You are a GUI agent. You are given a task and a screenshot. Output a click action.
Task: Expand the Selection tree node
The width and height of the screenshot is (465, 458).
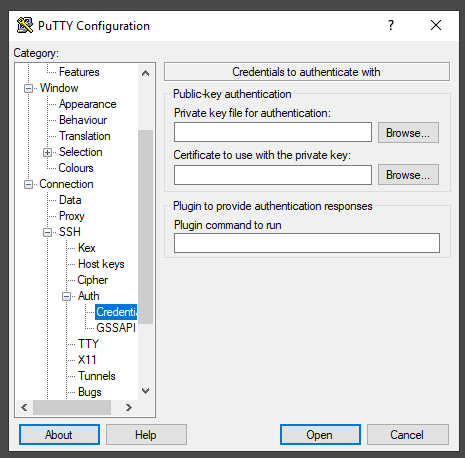48,152
